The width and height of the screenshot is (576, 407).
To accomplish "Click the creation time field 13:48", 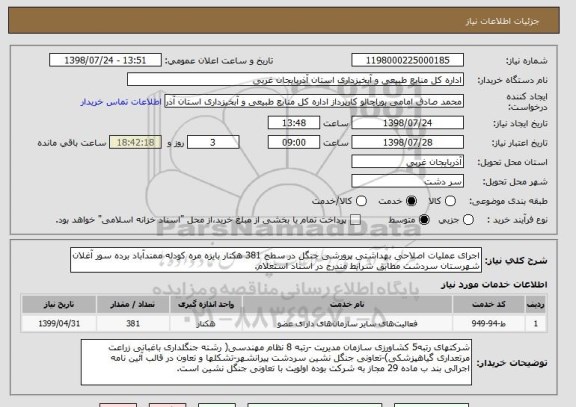I will (294, 123).
